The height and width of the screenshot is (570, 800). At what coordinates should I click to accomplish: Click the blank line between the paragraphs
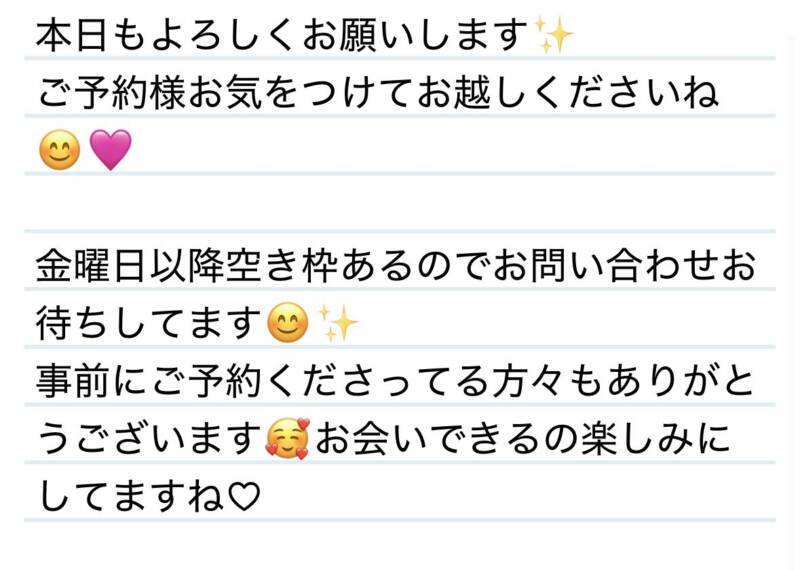[400, 203]
